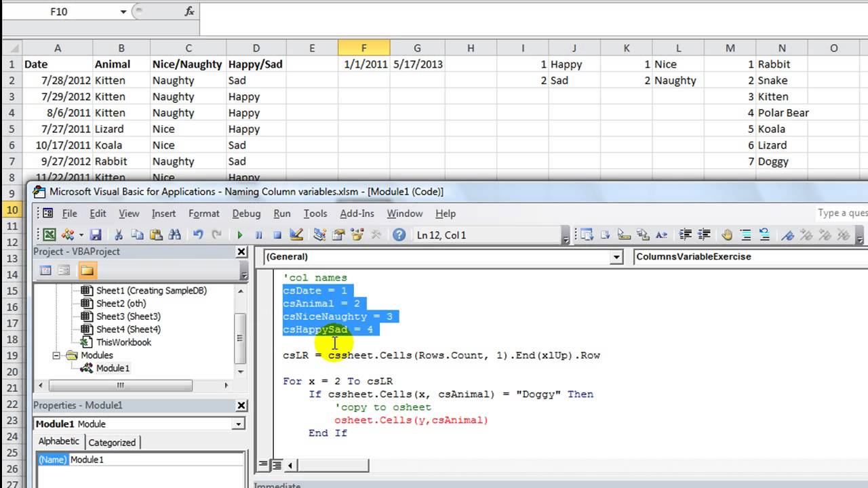Select ThisWorkbook in the project tree
This screenshot has width=868, height=488.
click(123, 342)
